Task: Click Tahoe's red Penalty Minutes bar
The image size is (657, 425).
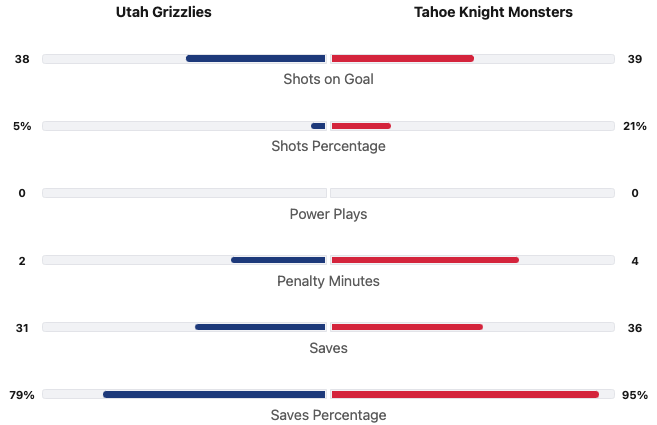Action: [x=425, y=260]
